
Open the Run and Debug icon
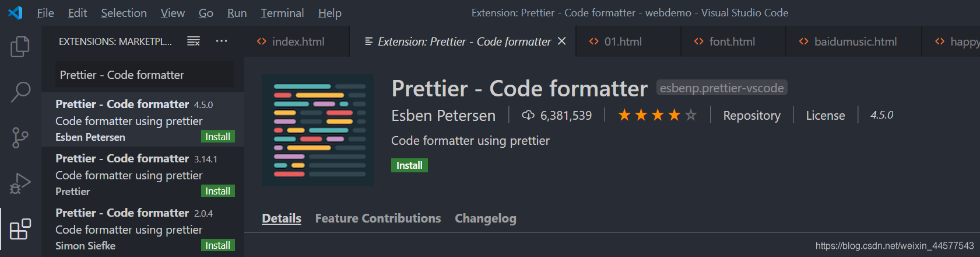[20, 183]
